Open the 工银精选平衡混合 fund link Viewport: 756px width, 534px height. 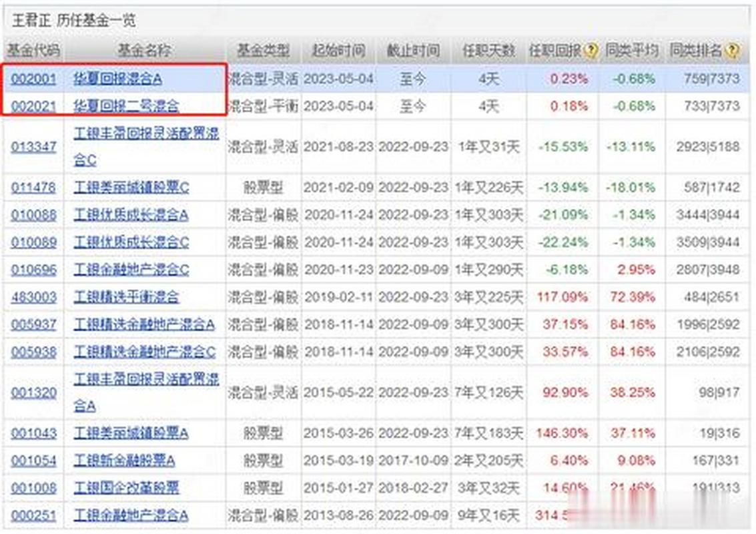[126, 297]
